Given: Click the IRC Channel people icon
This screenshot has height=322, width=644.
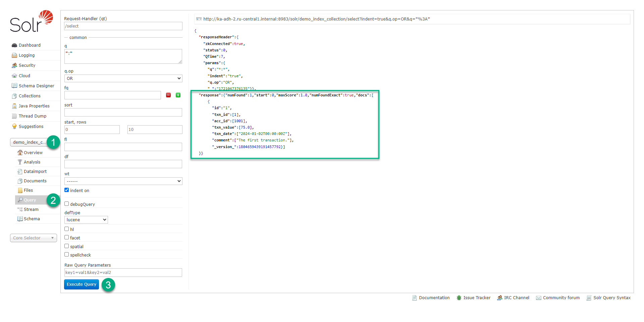Looking at the screenshot, I should tap(500, 298).
